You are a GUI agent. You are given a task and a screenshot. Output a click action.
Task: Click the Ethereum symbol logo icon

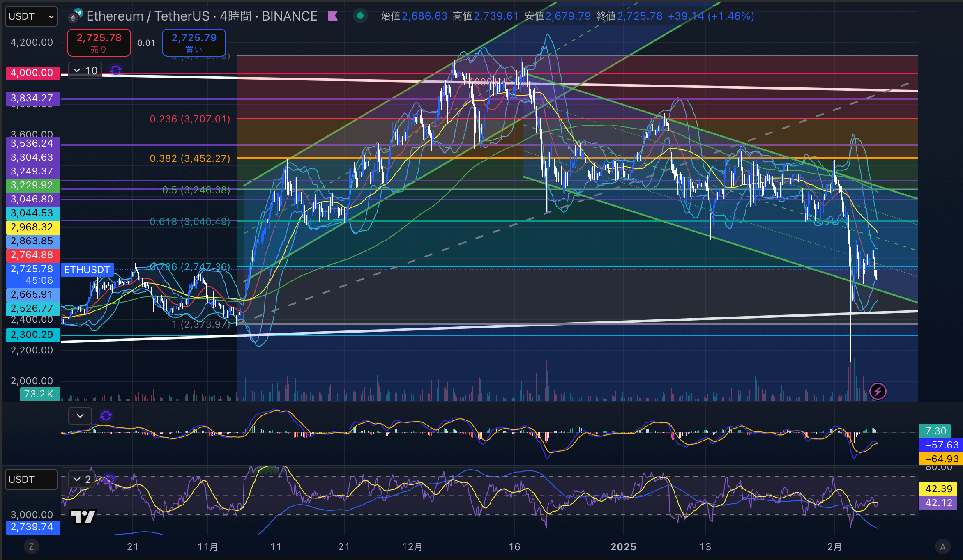(x=75, y=16)
